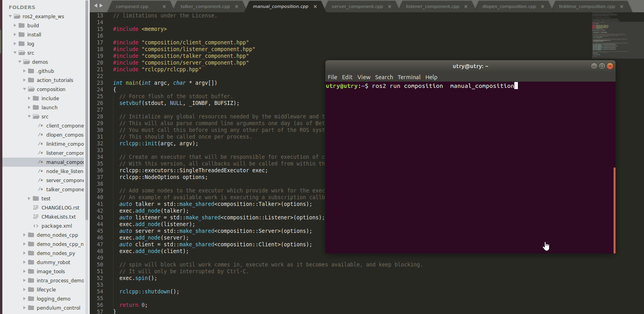644x314 pixels.
Task: Click the forward tab navigation arrow
Action: pos(101,6)
